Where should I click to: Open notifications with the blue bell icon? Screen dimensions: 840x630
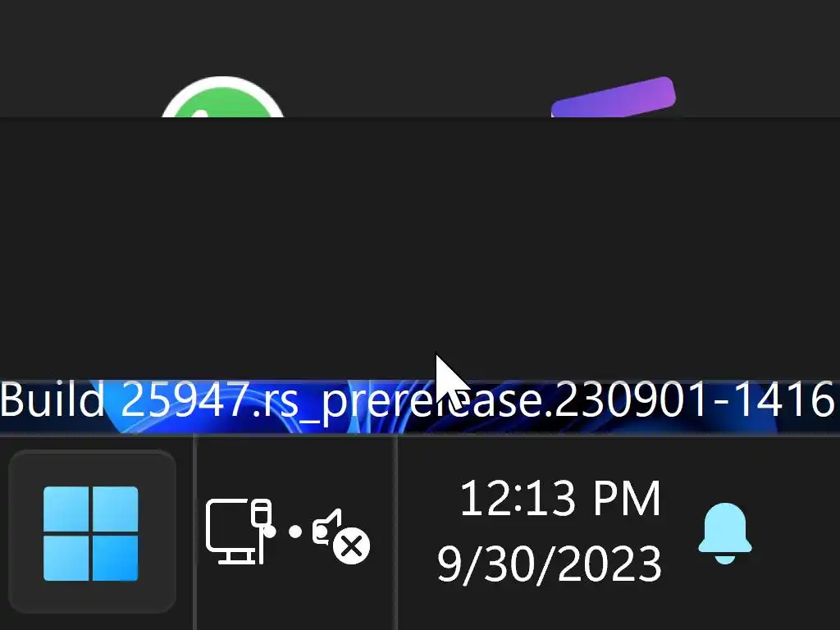tap(725, 533)
